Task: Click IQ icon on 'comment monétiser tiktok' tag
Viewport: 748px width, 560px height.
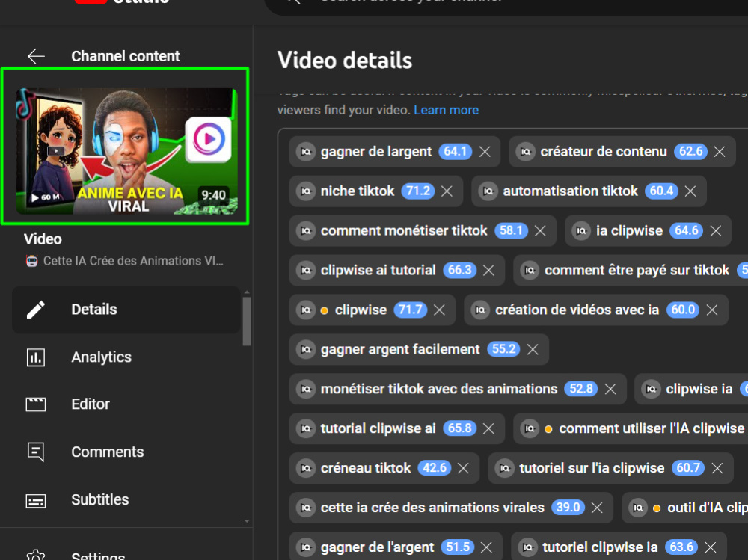Action: click(306, 231)
